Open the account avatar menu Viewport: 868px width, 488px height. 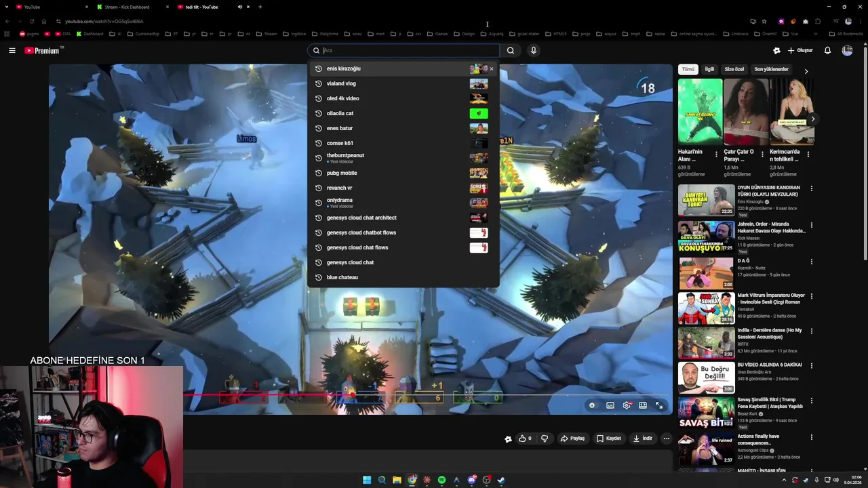(x=847, y=50)
